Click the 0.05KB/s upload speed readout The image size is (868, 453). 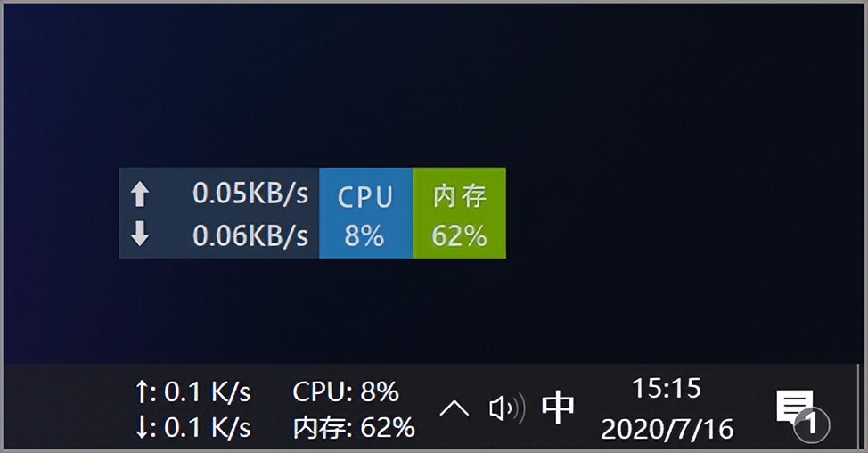[250, 194]
